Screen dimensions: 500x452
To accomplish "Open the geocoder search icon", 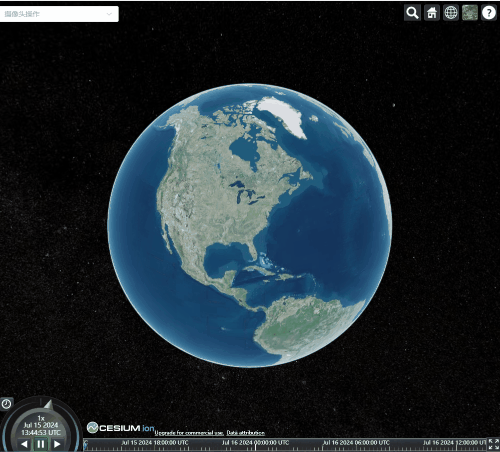I will point(412,13).
